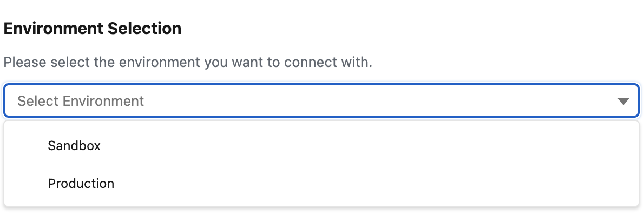
Task: Select the last item in environment dropdown
Action: click(x=81, y=184)
